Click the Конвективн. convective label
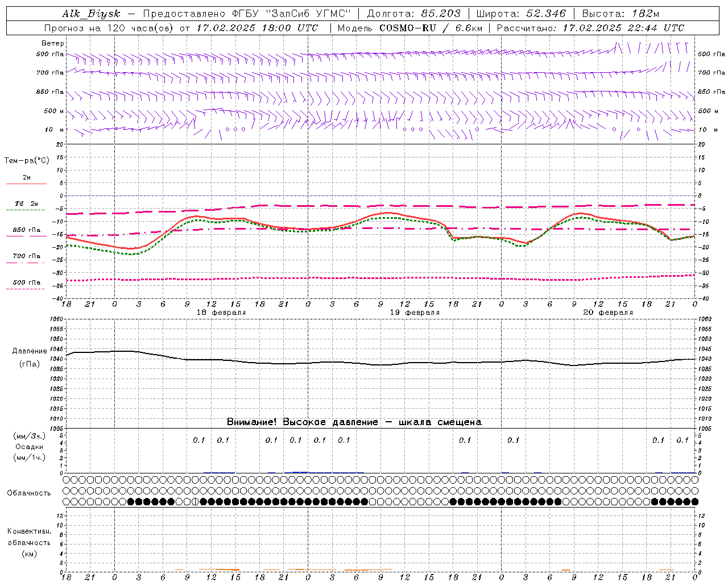 (x=29, y=531)
